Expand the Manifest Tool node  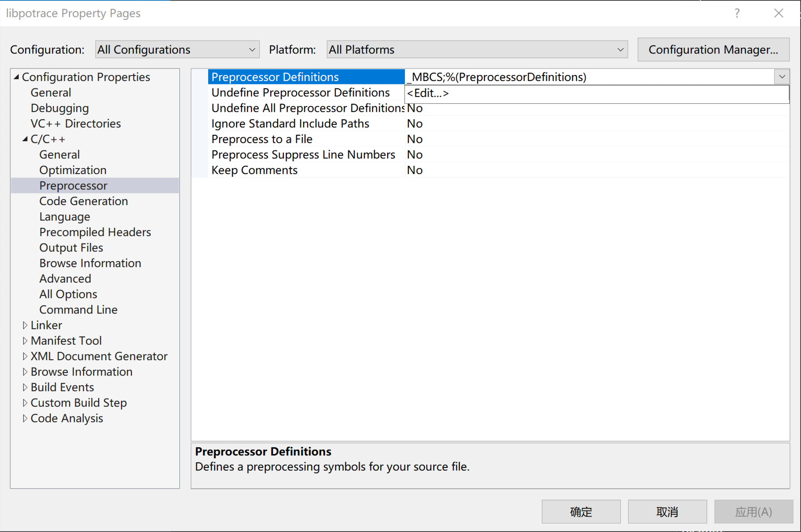tap(25, 341)
